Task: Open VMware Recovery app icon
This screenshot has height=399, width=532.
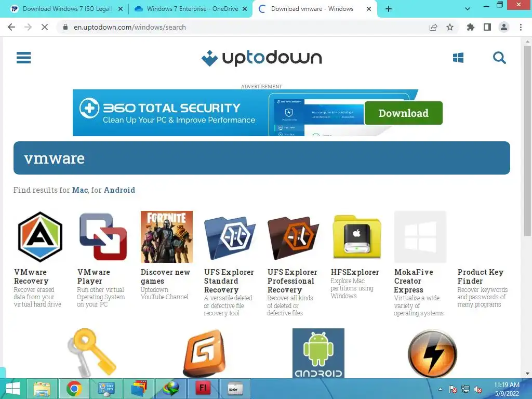Action: pos(40,237)
